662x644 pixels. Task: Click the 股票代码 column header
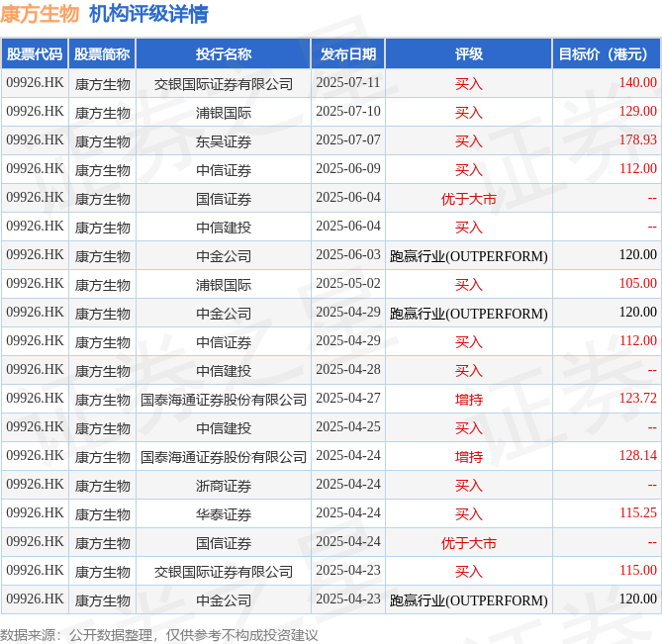click(35, 54)
